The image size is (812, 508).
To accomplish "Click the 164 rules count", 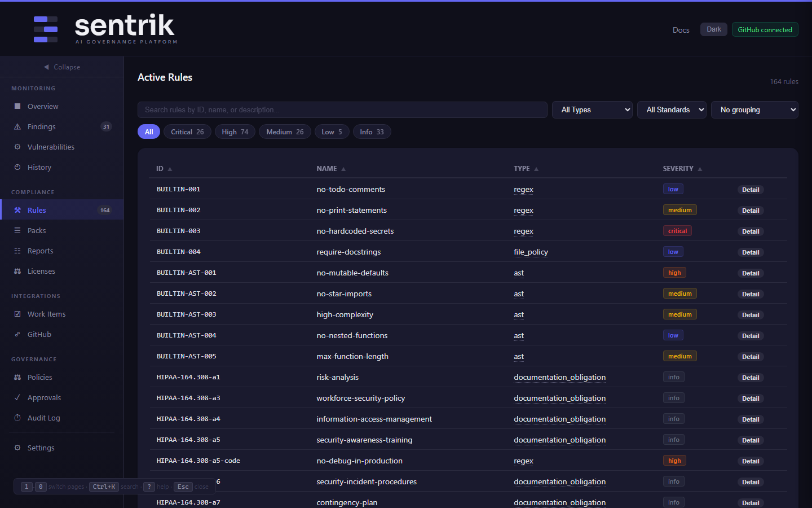I will (784, 82).
